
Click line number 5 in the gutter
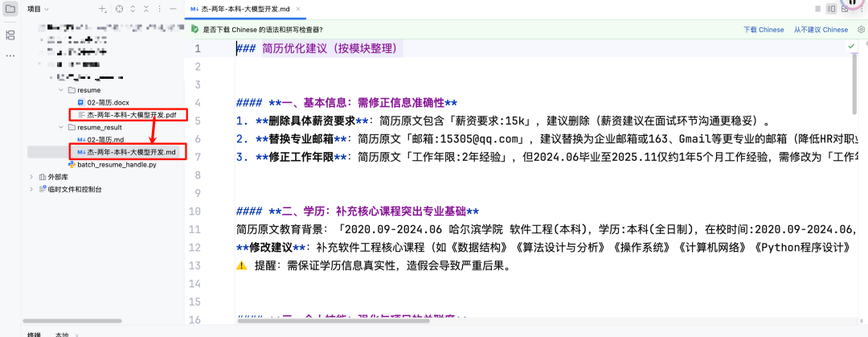(x=196, y=121)
